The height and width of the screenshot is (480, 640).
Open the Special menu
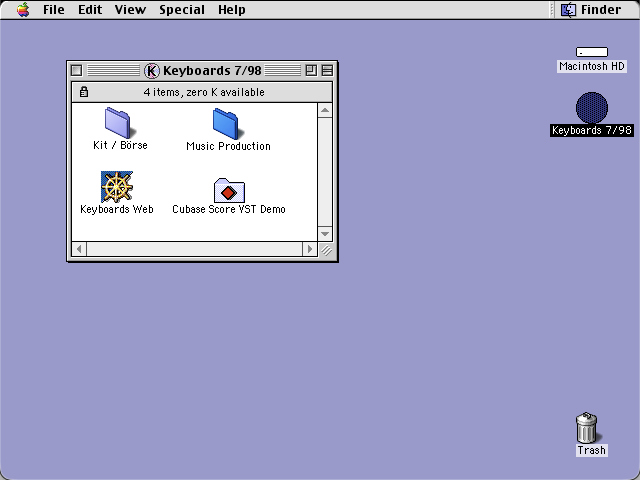[x=182, y=9]
